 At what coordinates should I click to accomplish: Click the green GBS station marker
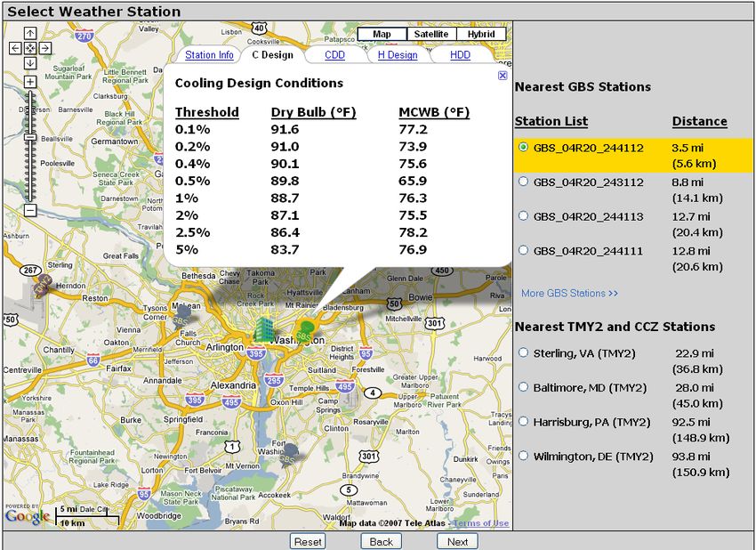pyautogui.click(x=305, y=332)
